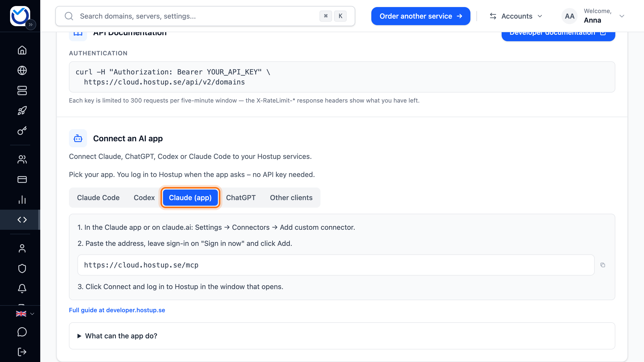Viewport: 644px width, 362px height.
Task: Open the security shield sidebar icon
Action: (22, 268)
